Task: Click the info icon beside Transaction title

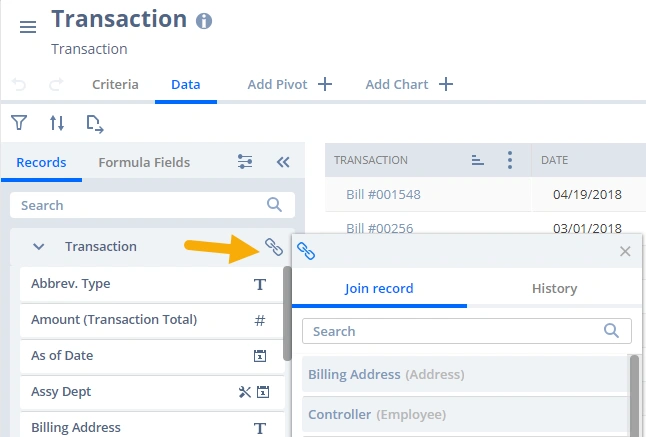Action: point(204,20)
